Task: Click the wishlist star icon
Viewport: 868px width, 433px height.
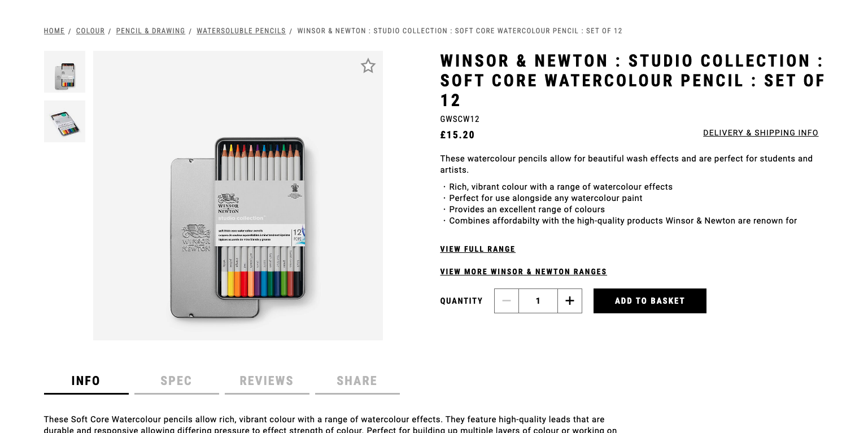Action: [368, 66]
